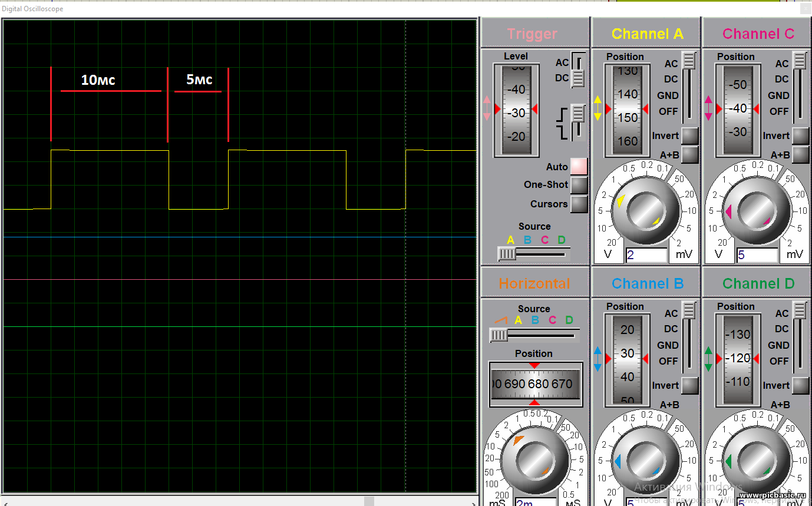Image resolution: width=812 pixels, height=506 pixels.
Task: Click the Channel D green position arrows icon
Action: [708, 359]
